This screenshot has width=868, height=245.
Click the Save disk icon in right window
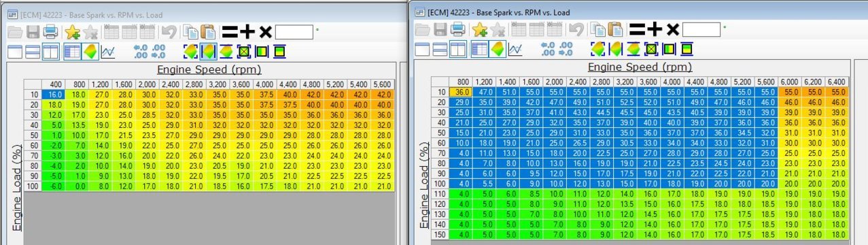point(440,29)
